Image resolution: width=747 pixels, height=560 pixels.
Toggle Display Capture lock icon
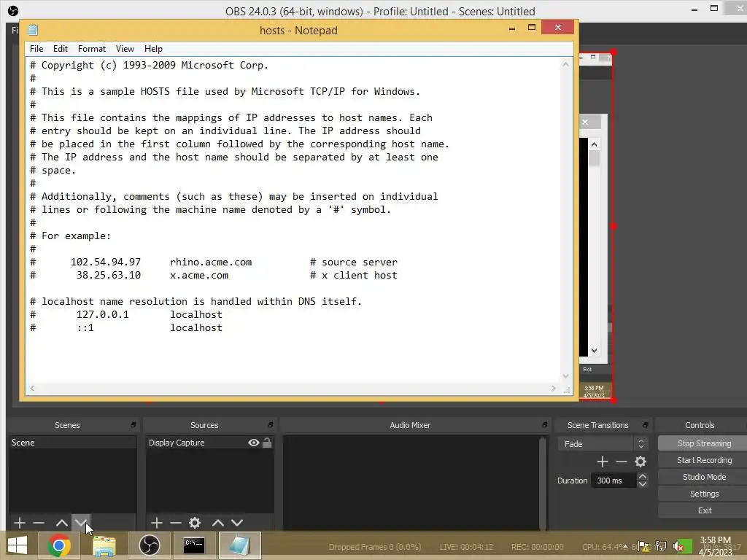pyautogui.click(x=267, y=443)
